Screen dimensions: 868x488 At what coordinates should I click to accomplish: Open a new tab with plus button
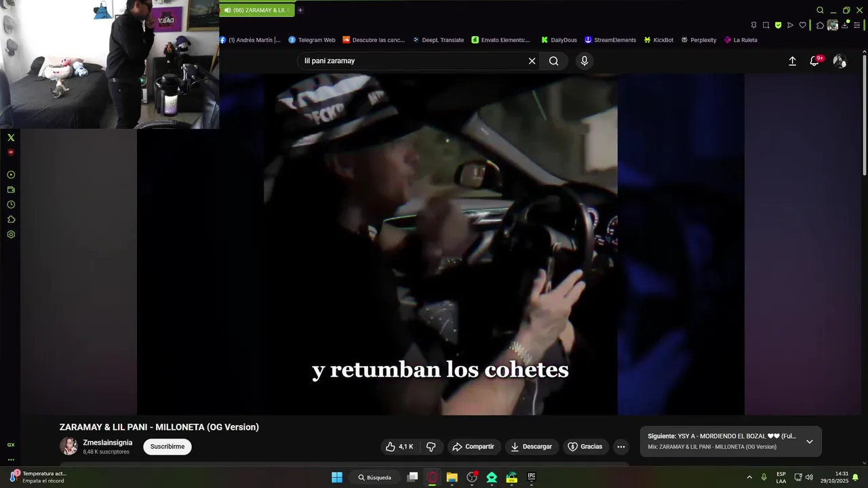300,10
